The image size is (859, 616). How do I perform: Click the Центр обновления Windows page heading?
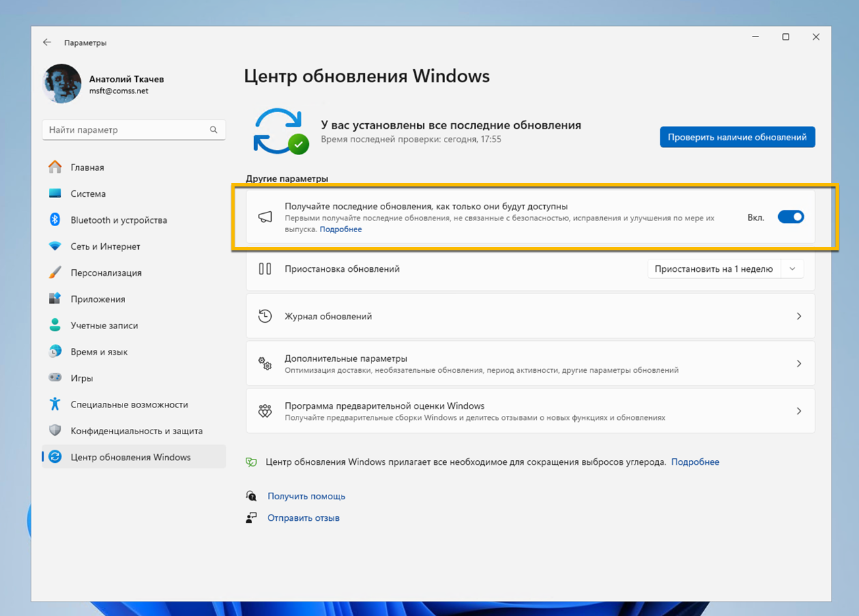pos(367,76)
